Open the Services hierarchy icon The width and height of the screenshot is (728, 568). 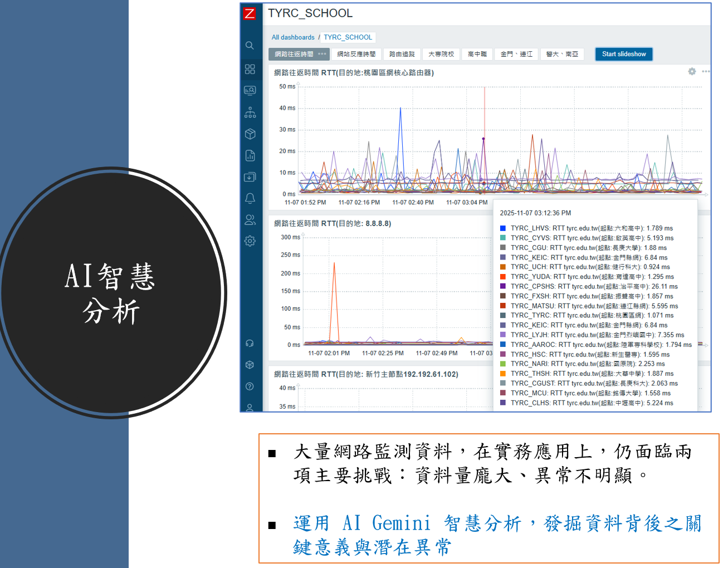250,112
